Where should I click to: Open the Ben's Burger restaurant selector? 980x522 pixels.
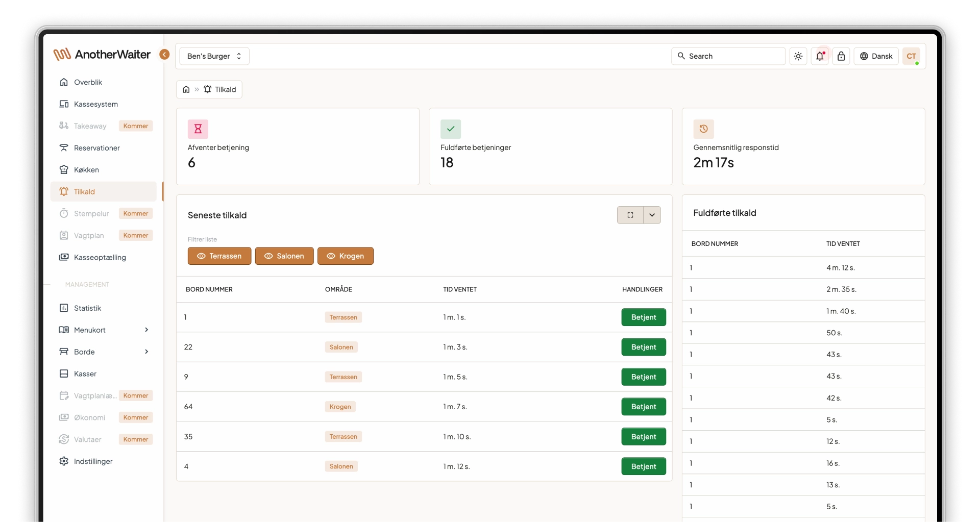pos(214,56)
